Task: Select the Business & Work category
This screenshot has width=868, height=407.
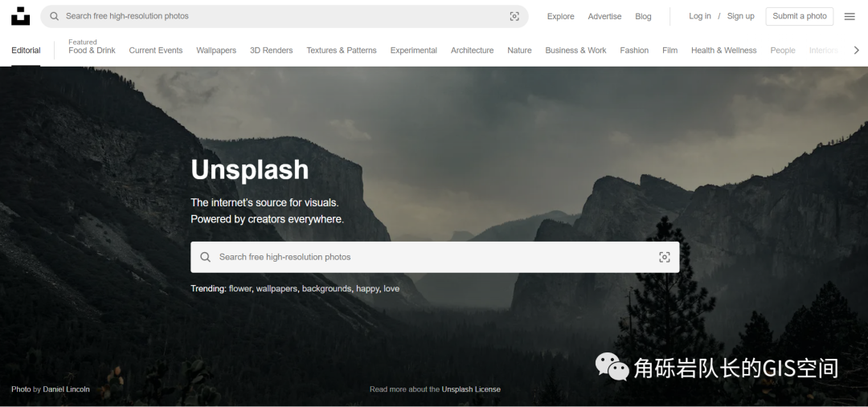Action: click(575, 51)
